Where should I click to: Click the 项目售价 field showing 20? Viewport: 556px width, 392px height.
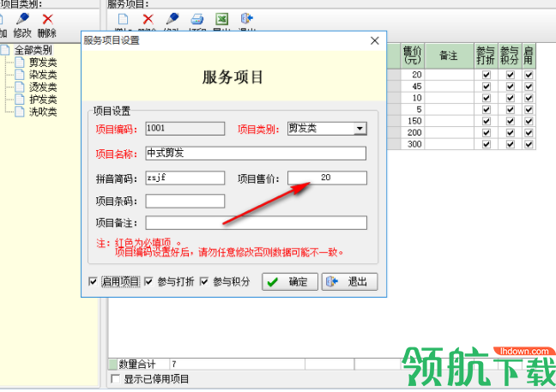[x=327, y=178]
